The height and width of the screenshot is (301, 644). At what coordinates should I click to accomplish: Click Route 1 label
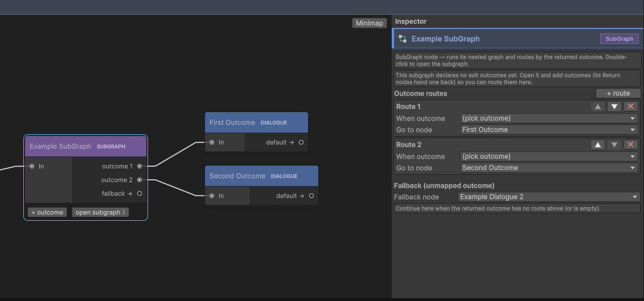tap(408, 107)
